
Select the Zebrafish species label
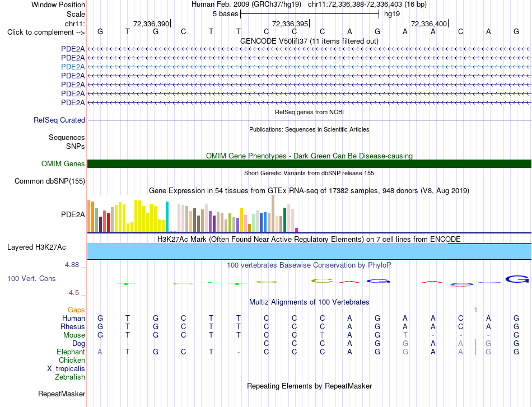(x=70, y=377)
